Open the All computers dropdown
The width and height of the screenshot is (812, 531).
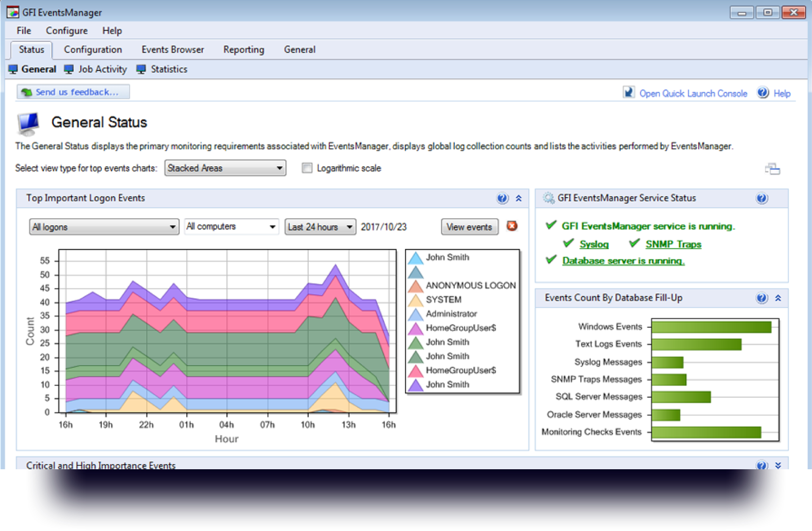point(231,226)
